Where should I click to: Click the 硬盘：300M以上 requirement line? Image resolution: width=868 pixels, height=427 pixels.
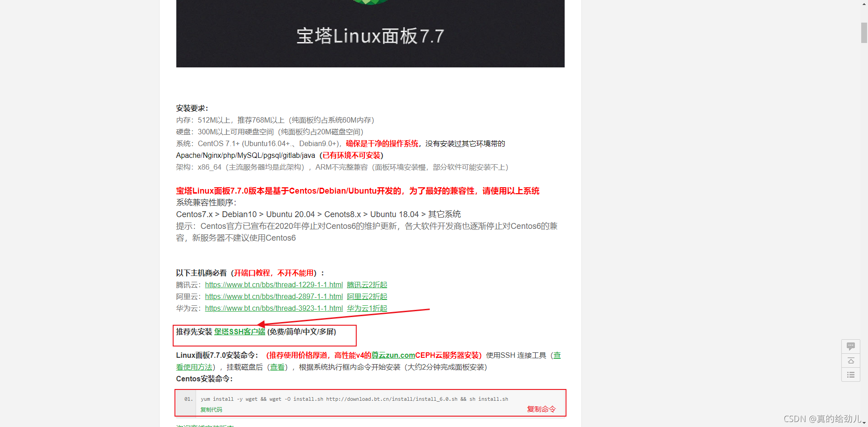[x=270, y=132]
